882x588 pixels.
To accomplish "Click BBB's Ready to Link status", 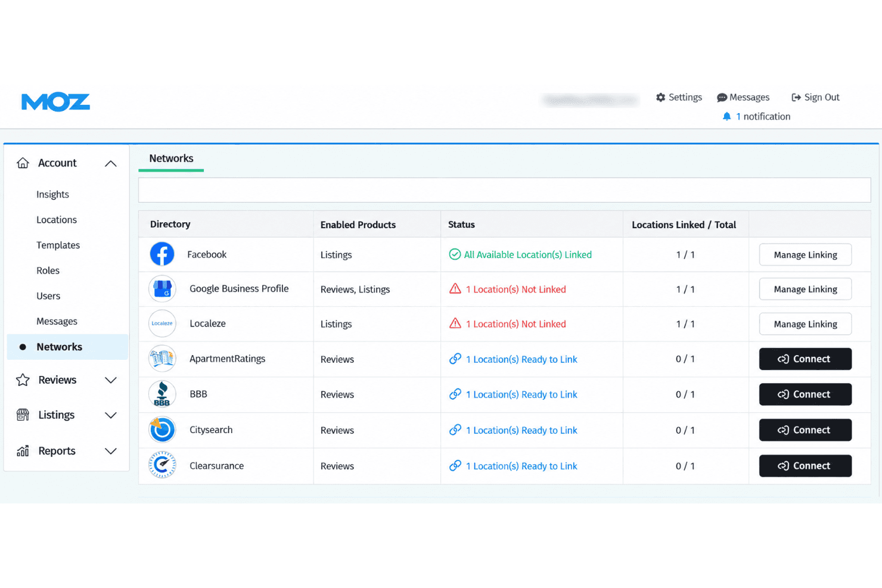I will point(513,394).
